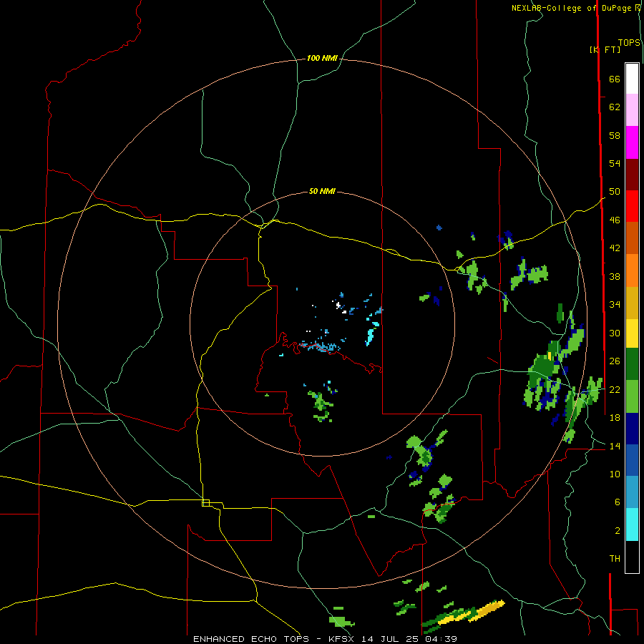Click legend value 46
The width and height of the screenshot is (644, 644).
(615, 220)
